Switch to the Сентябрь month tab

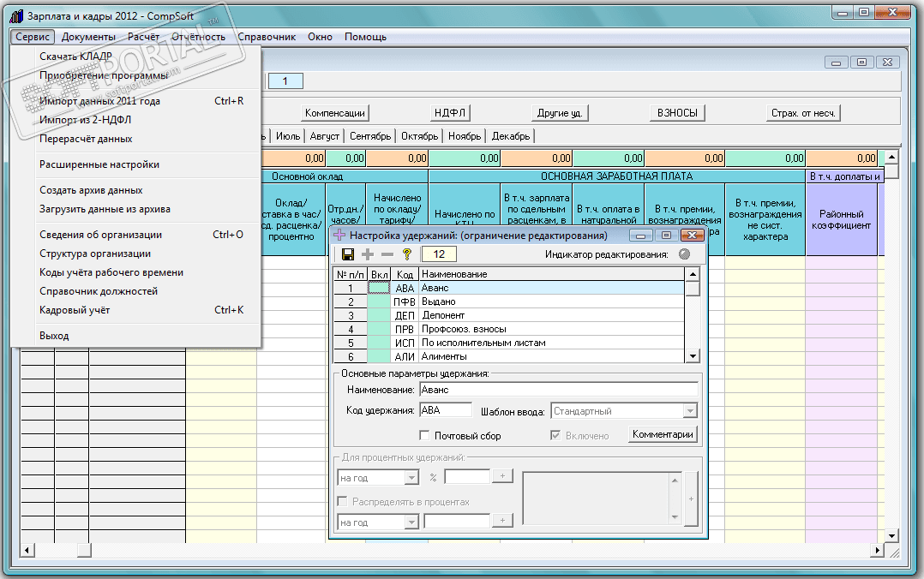(370, 136)
